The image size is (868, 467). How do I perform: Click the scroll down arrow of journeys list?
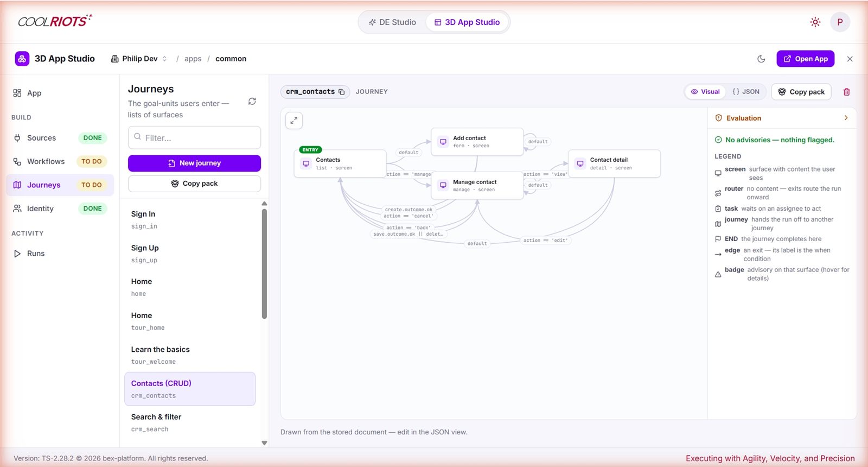pos(264,443)
